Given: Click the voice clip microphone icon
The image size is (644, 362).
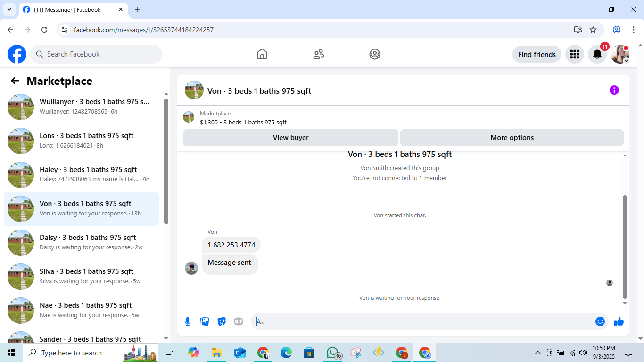Looking at the screenshot, I should click(x=188, y=321).
